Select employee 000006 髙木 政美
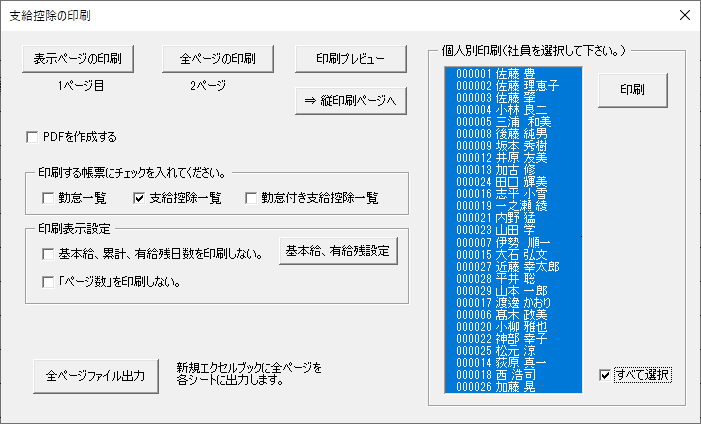This screenshot has width=701, height=424. [514, 315]
